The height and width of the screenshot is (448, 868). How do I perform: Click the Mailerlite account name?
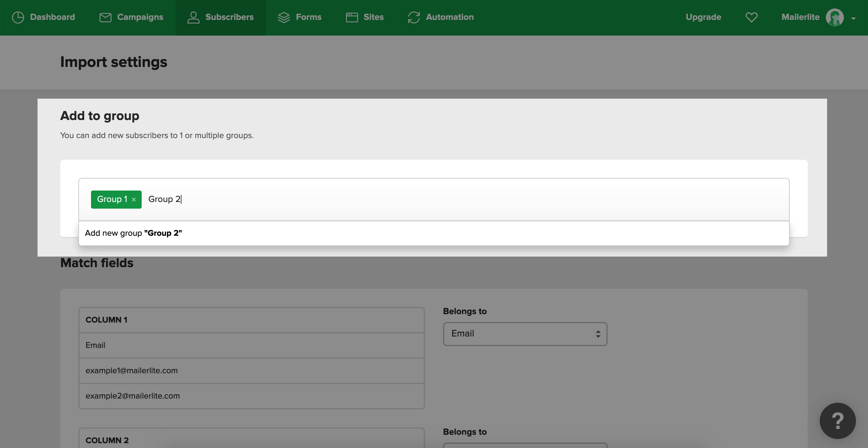point(800,17)
